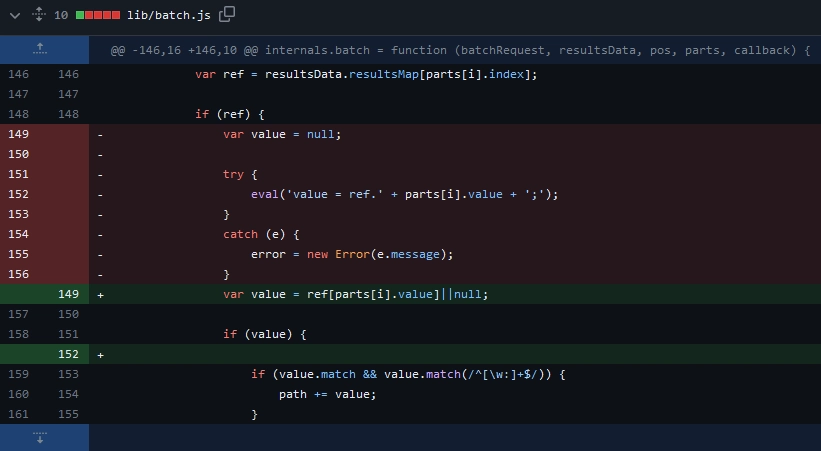Click the expand all lines icon

(37, 14)
